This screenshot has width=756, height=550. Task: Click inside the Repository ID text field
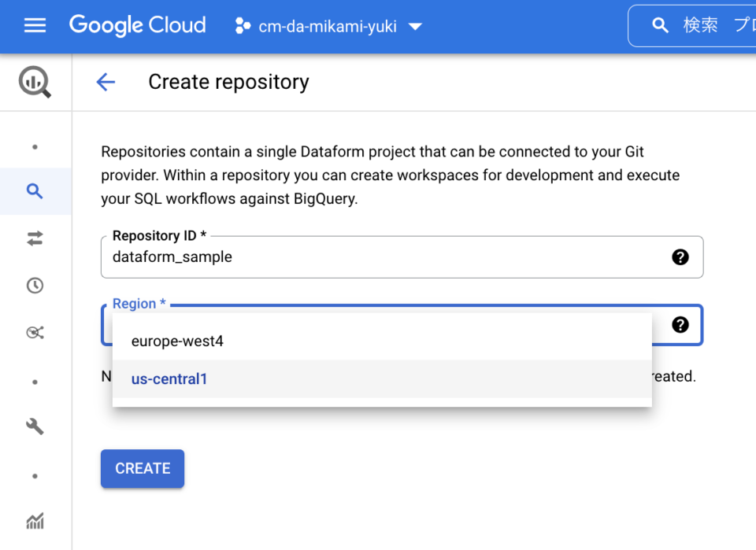tap(315, 257)
